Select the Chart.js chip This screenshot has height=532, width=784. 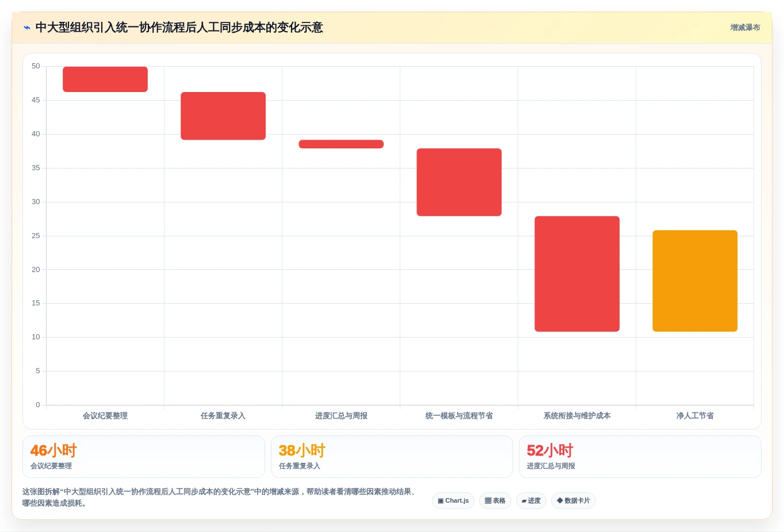[453, 501]
